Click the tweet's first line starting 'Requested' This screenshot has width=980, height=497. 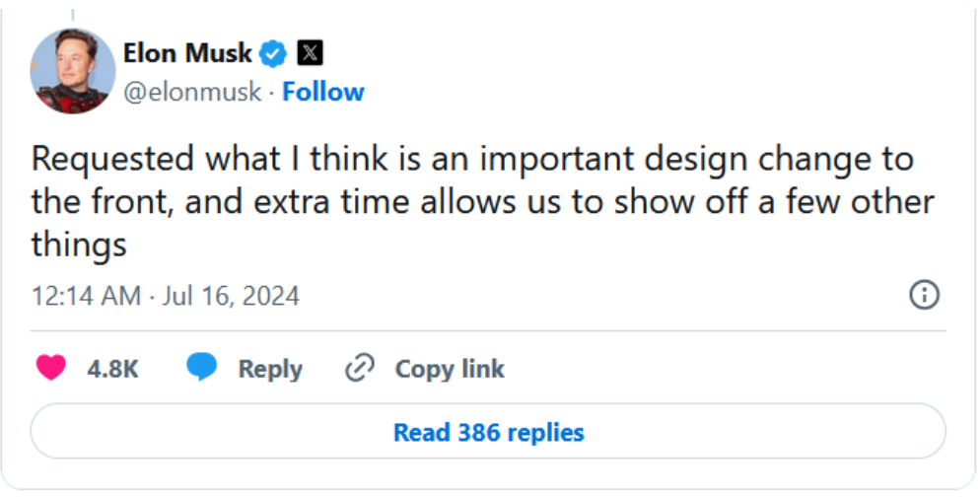coord(472,160)
